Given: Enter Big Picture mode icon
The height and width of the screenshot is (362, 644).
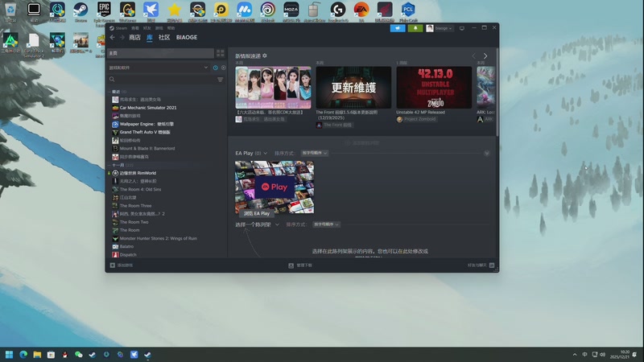Looking at the screenshot, I should 462,28.
